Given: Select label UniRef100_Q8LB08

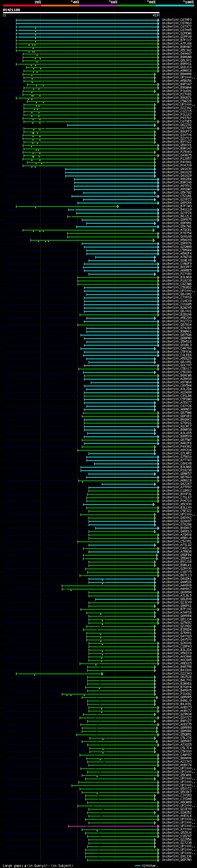Looking at the screenshot, I should point(177,599).
